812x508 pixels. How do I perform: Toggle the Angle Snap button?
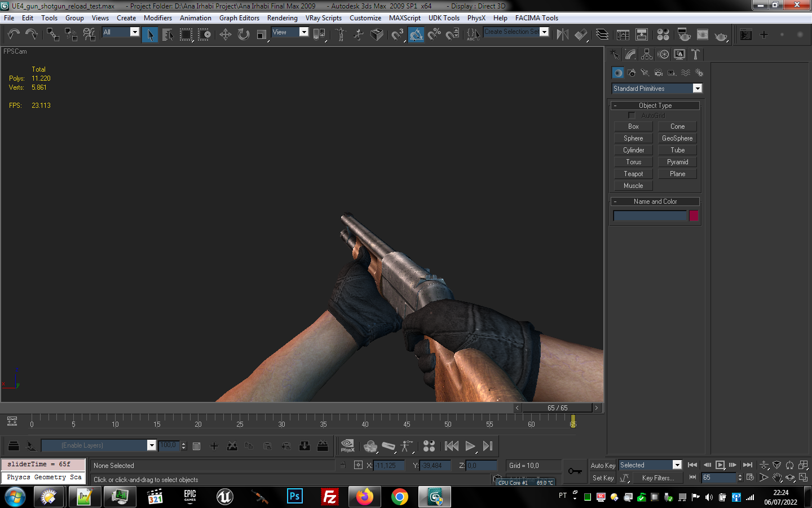click(x=416, y=35)
